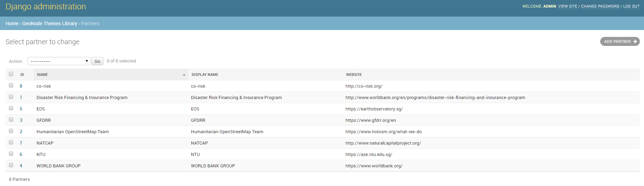The width and height of the screenshot is (644, 186).
Task: Click the hotosm.org/what-we-do website cell
Action: (x=384, y=131)
